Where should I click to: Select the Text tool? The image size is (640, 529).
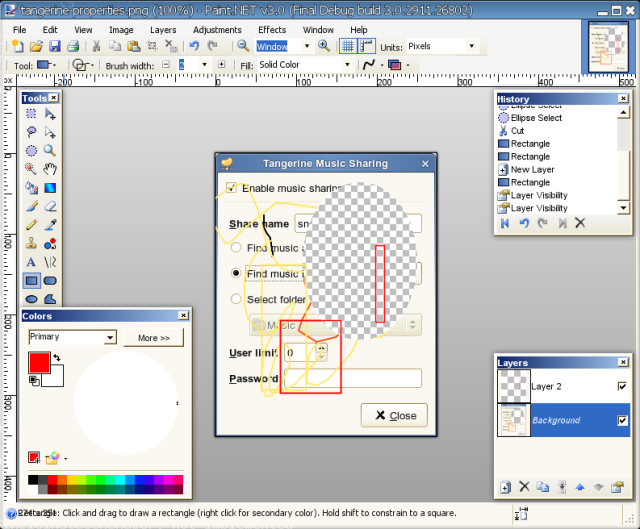(31, 262)
